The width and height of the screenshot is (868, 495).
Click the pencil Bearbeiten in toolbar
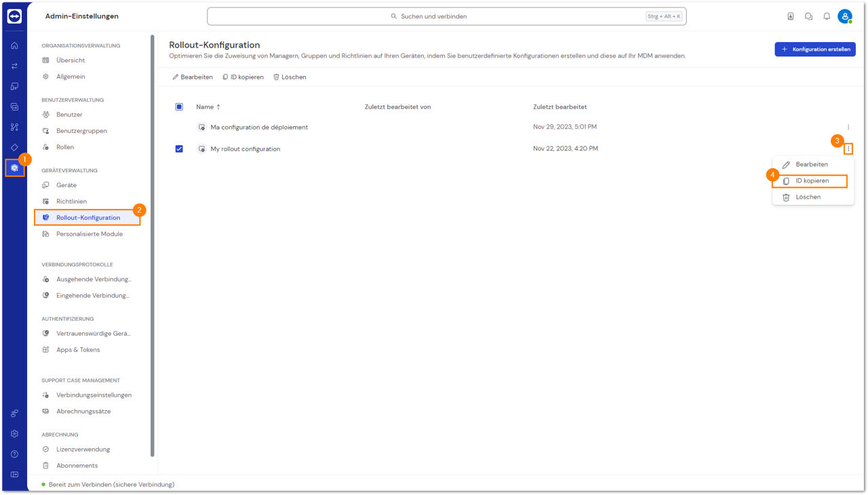(193, 77)
